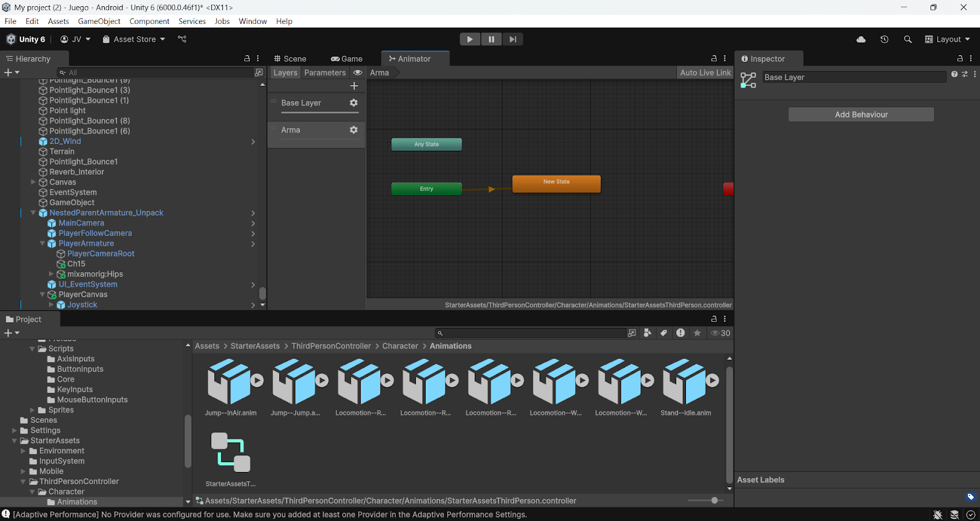
Task: Toggle Auto Live Link
Action: [x=706, y=72]
